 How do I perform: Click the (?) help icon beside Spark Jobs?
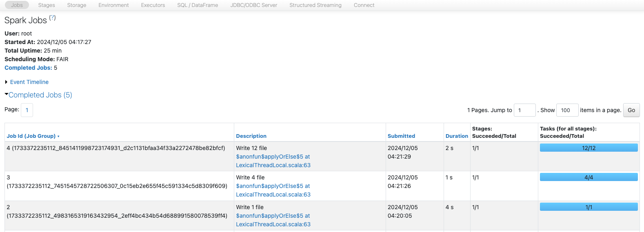(52, 18)
